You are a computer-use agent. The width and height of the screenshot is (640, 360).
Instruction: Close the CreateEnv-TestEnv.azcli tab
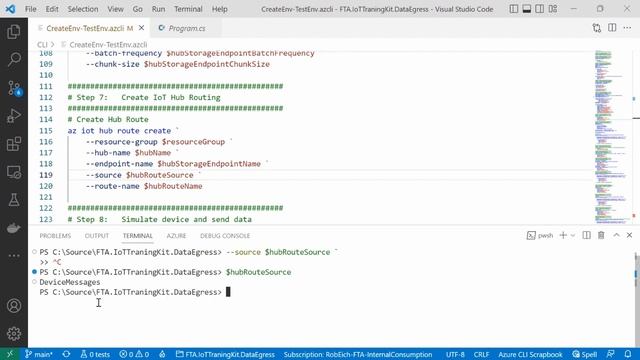142,28
